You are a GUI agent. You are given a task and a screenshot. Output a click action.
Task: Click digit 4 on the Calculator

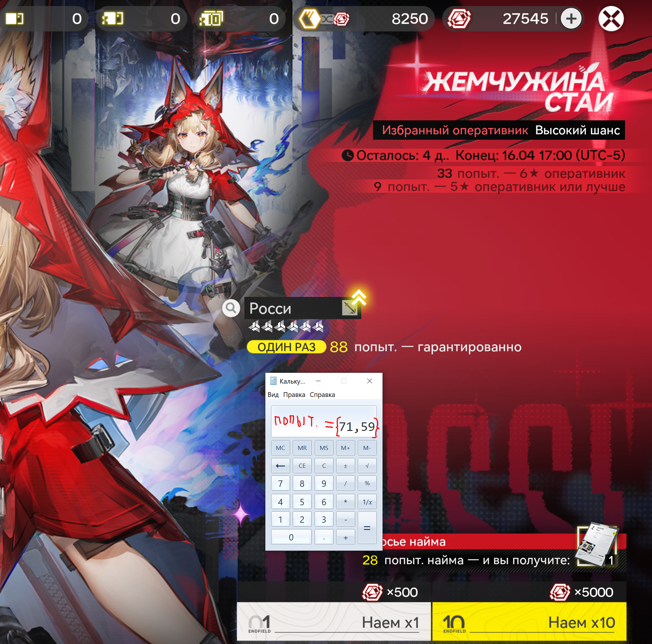click(280, 501)
